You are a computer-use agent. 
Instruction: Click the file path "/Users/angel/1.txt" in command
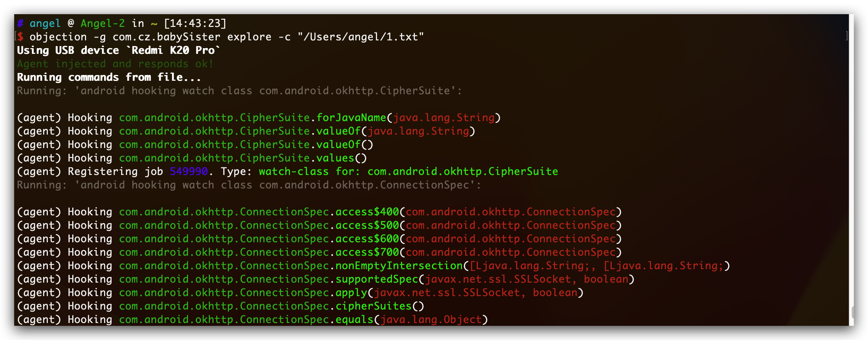(361, 37)
